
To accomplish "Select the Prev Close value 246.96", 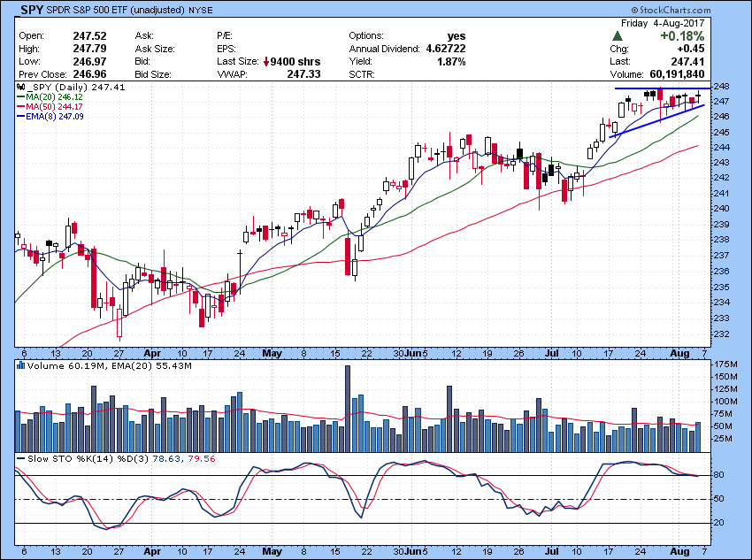I will [89, 74].
